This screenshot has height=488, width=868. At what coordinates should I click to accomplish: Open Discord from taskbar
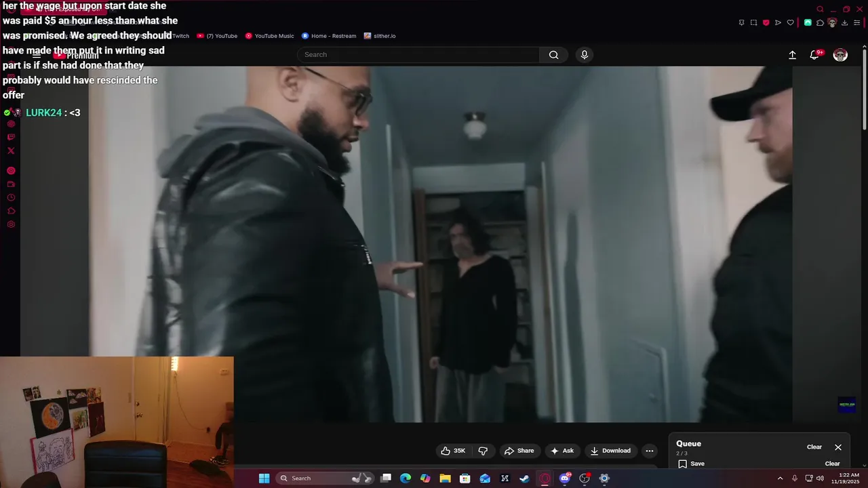tap(565, 479)
